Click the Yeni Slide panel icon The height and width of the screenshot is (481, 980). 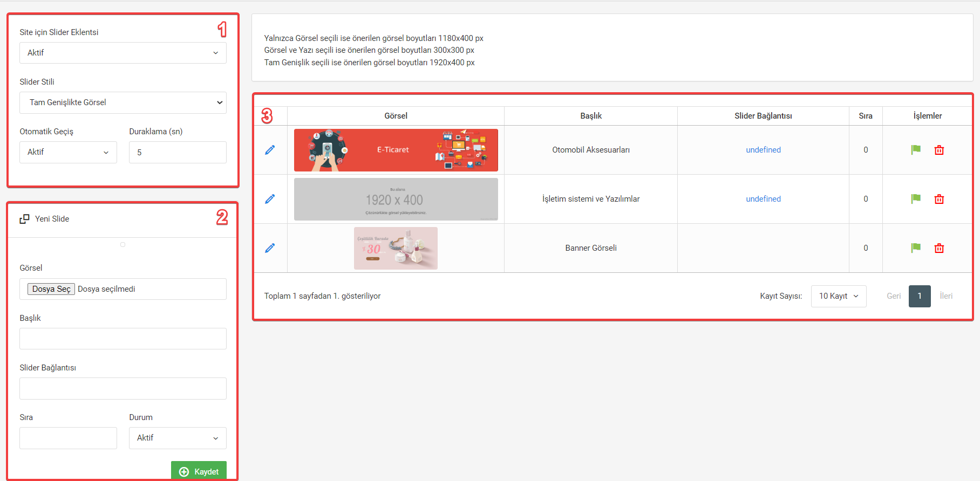tap(24, 219)
